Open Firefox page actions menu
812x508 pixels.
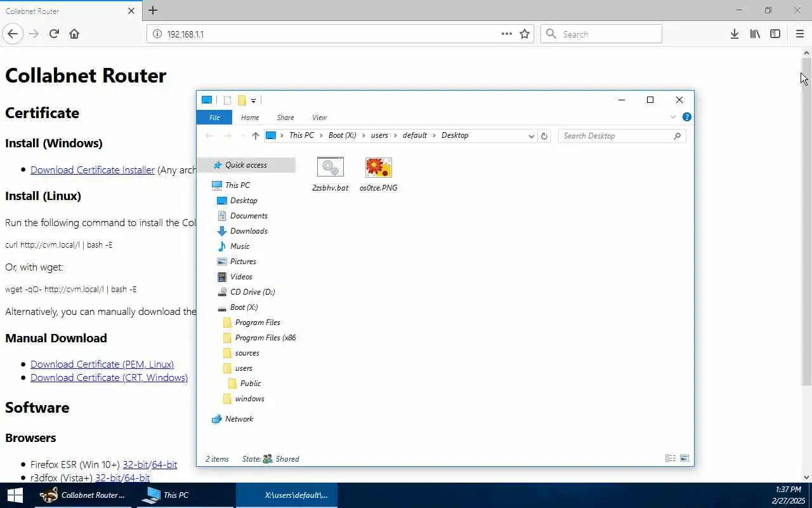[506, 34]
